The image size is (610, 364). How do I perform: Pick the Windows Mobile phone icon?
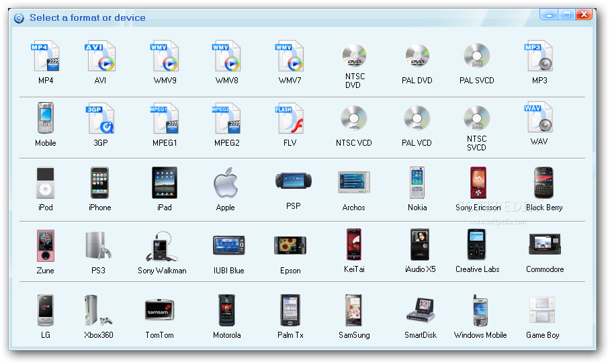(x=480, y=310)
